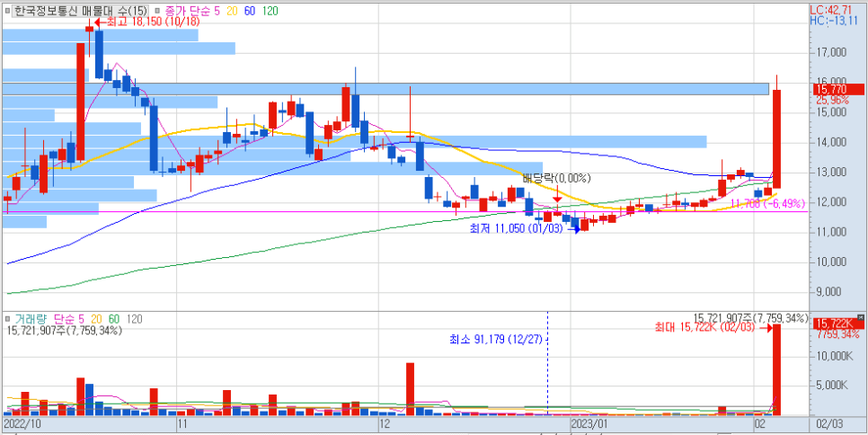
Task: Click the 종가 단순 price moving average label
Action: 187,11
